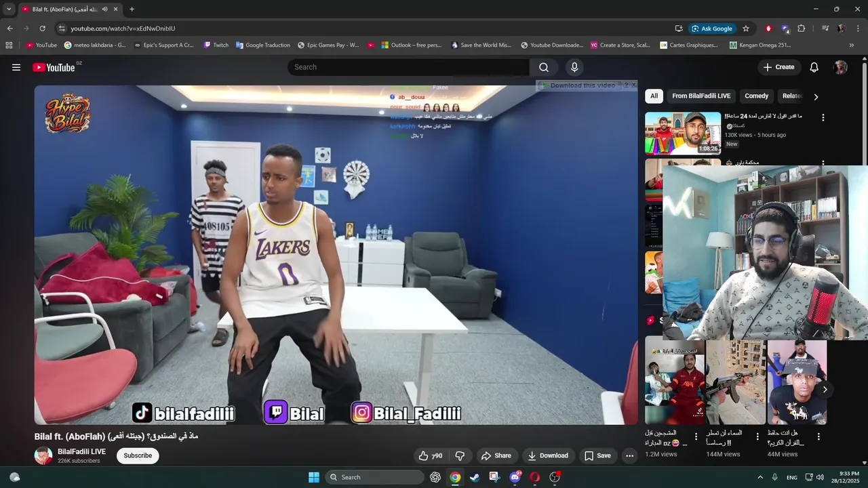The width and height of the screenshot is (868, 488).
Task: Dislike the video with thumbs down
Action: click(x=460, y=455)
